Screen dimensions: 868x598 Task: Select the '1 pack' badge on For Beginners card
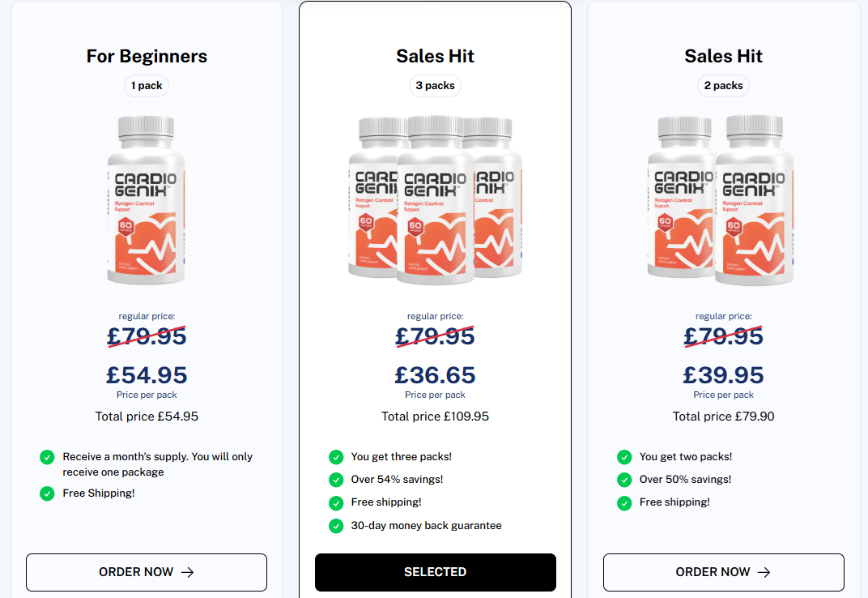(146, 85)
